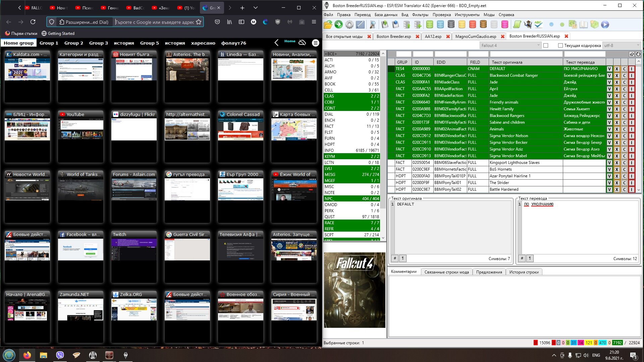Click the ABC spell check icon

538,24
